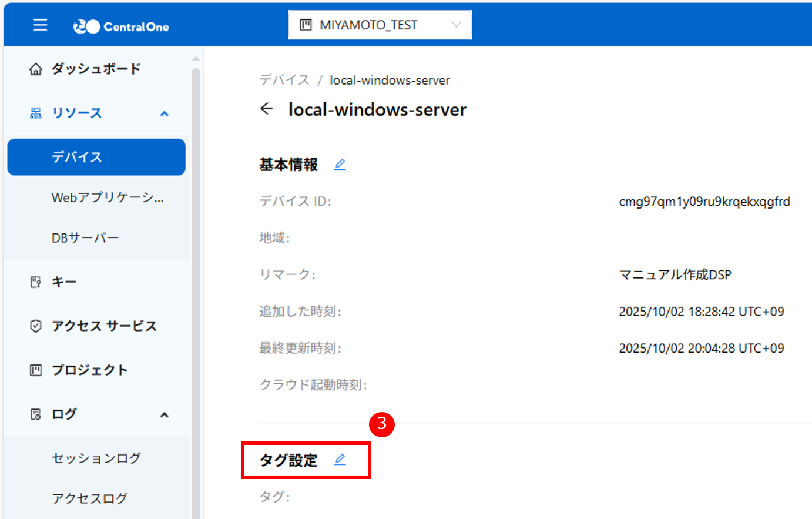Open the hamburger menu icon
Screen dimensions: 812x519
40,25
